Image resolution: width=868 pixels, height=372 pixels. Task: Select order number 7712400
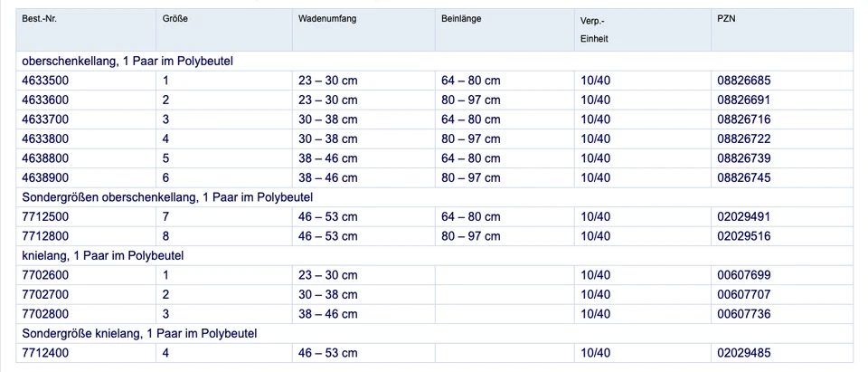[x=45, y=353]
